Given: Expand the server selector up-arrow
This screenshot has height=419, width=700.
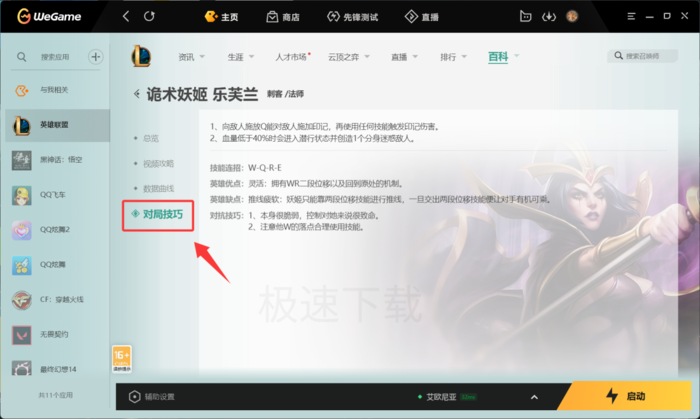Looking at the screenshot, I should (x=534, y=397).
